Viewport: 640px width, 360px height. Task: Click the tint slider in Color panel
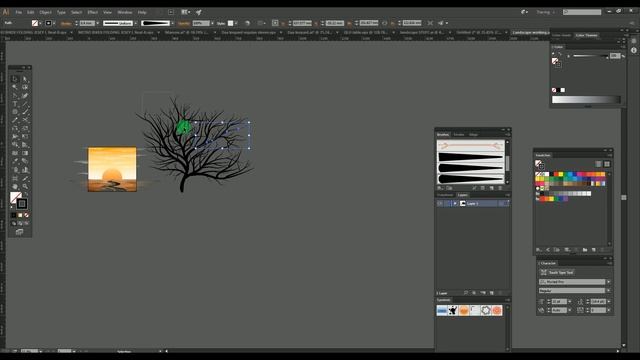pyautogui.click(x=590, y=56)
